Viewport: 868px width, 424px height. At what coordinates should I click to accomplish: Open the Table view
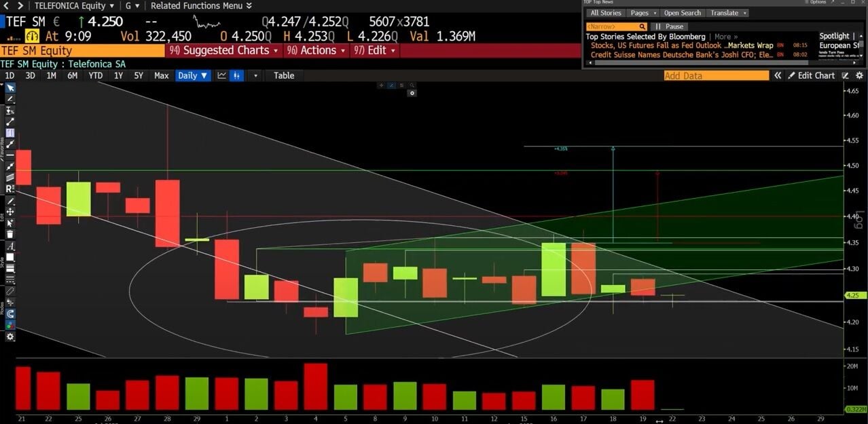[284, 75]
